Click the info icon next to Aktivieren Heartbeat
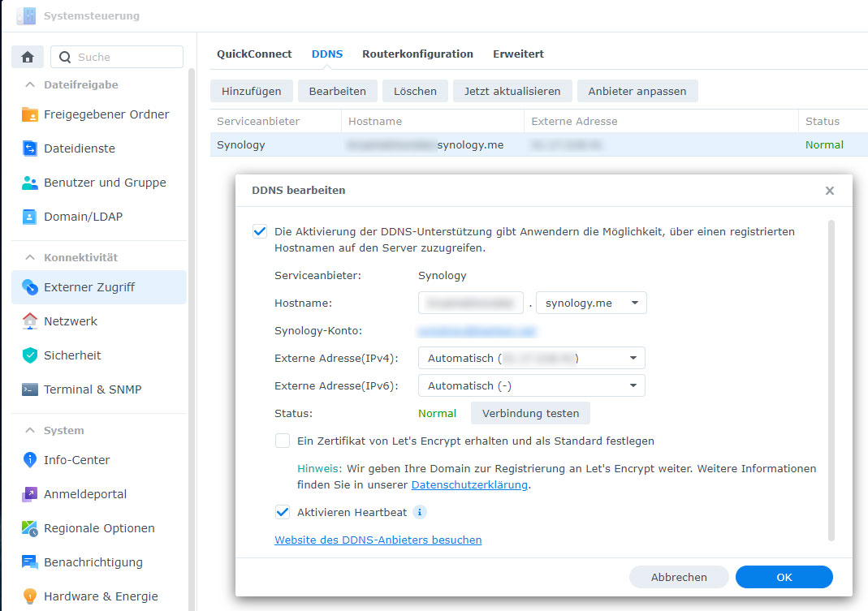The image size is (868, 611). (x=420, y=512)
